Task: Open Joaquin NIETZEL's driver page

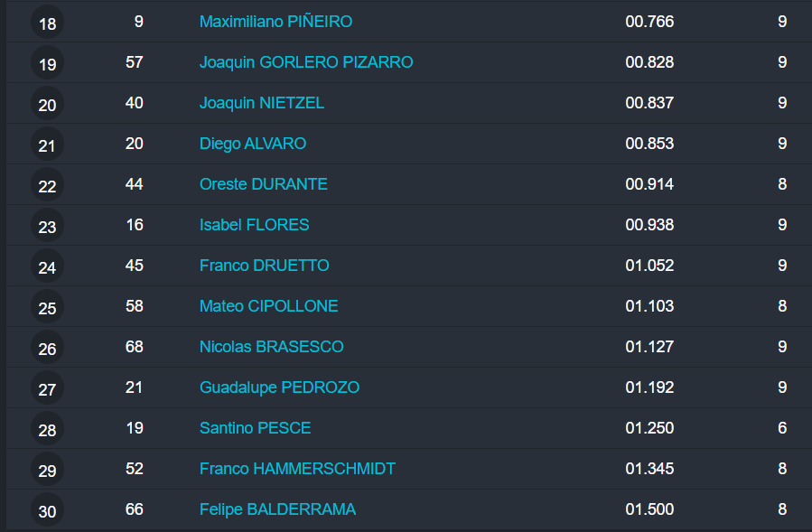Action: (x=262, y=103)
